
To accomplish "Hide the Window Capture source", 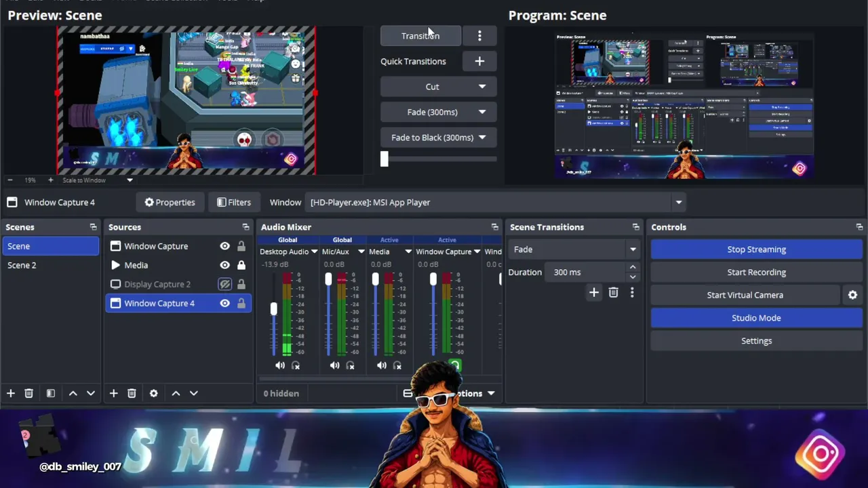I will coord(224,246).
